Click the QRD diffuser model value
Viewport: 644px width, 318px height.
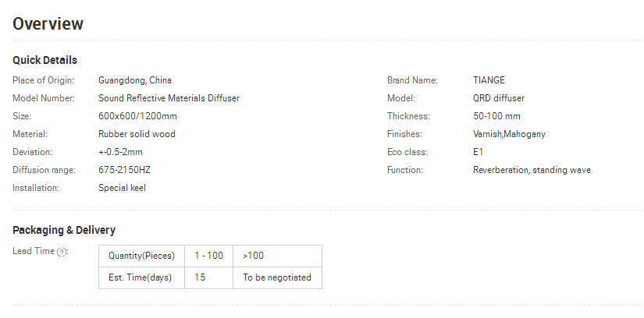click(498, 98)
